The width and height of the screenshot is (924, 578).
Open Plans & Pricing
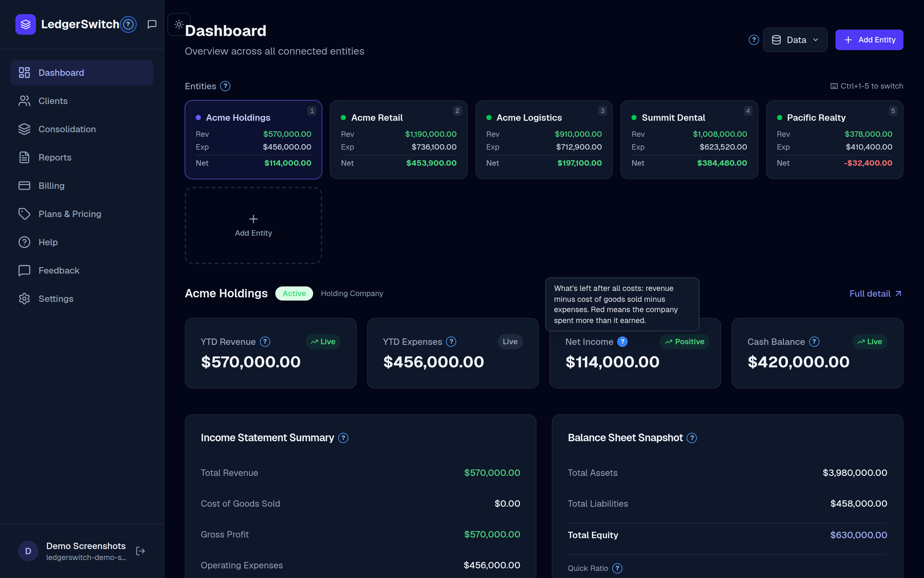(82, 214)
